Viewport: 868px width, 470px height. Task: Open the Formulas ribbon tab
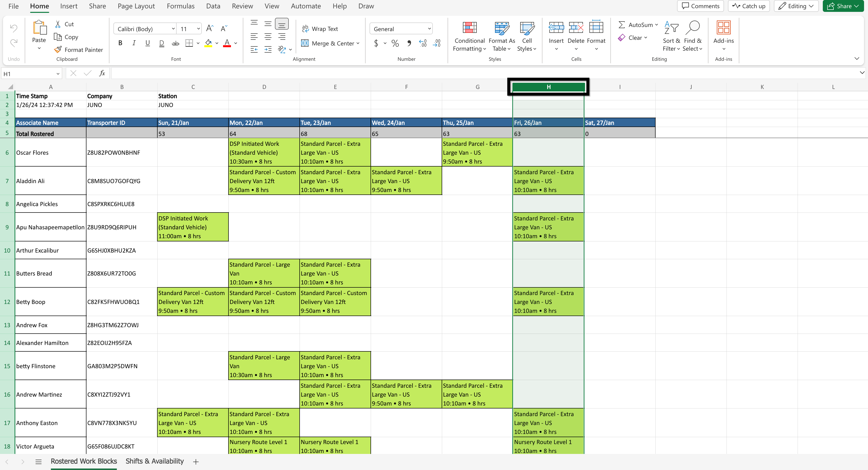click(180, 6)
